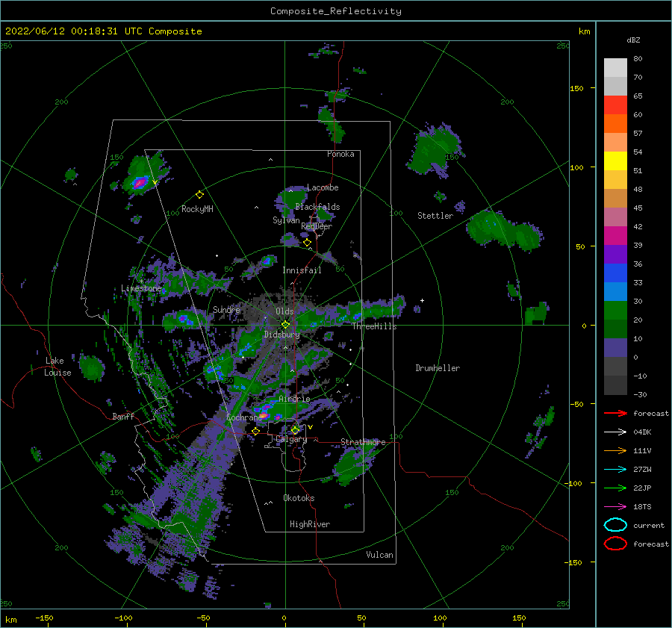This screenshot has height=628, width=672.
Task: Click the dark orange 60-57 dBZ swatch
Action: click(x=615, y=124)
